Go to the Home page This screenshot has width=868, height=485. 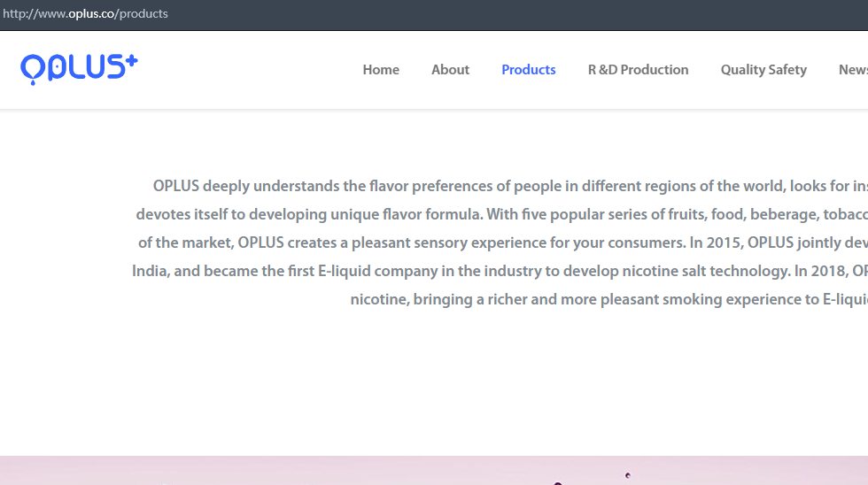click(381, 70)
